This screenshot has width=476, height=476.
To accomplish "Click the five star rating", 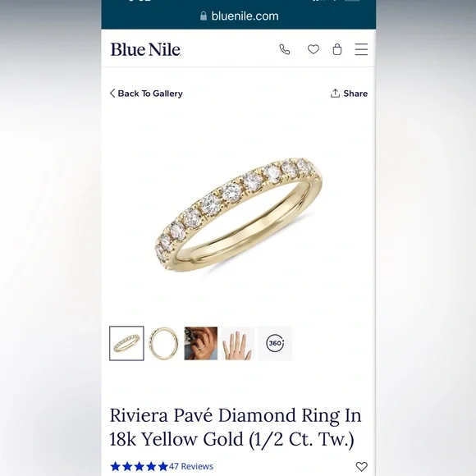I will pos(139,466).
